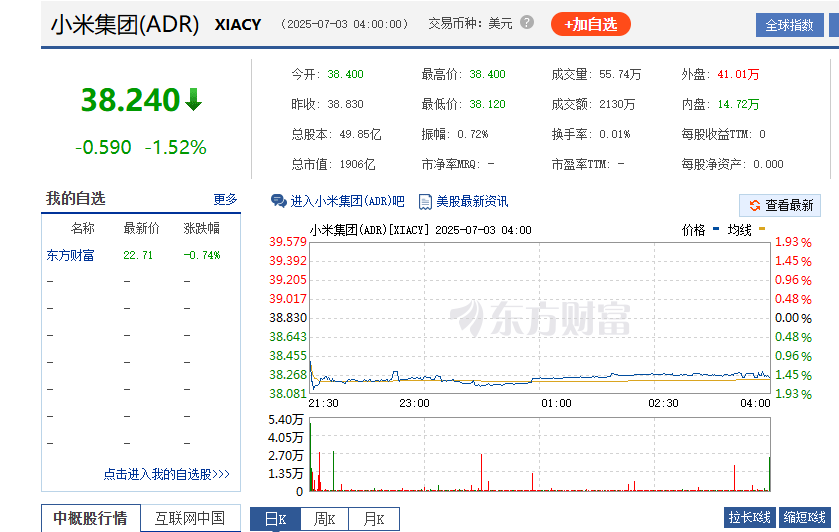
Task: Click the 总股本 value 49.85亿
Action: tap(360, 134)
